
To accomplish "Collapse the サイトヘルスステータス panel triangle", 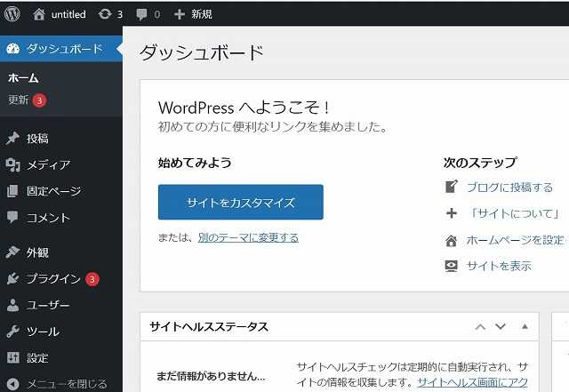I will tap(525, 327).
